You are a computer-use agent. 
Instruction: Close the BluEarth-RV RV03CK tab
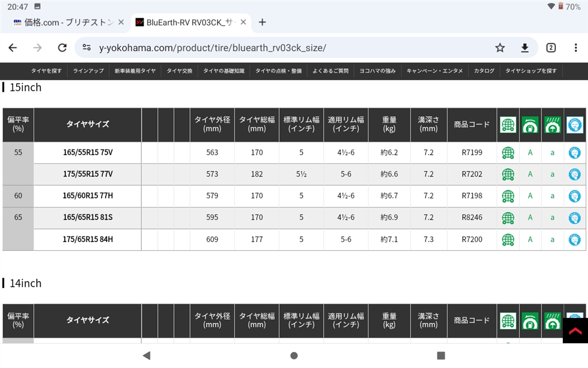(x=243, y=22)
